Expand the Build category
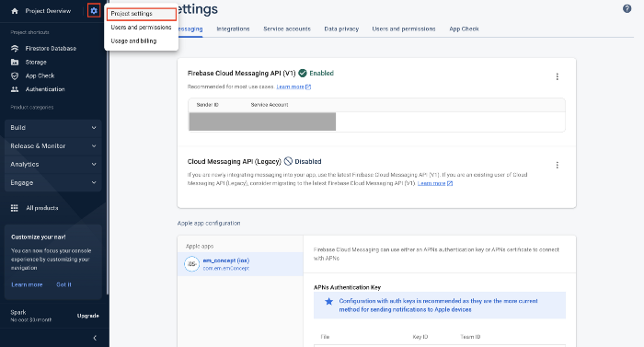 pyautogui.click(x=53, y=128)
